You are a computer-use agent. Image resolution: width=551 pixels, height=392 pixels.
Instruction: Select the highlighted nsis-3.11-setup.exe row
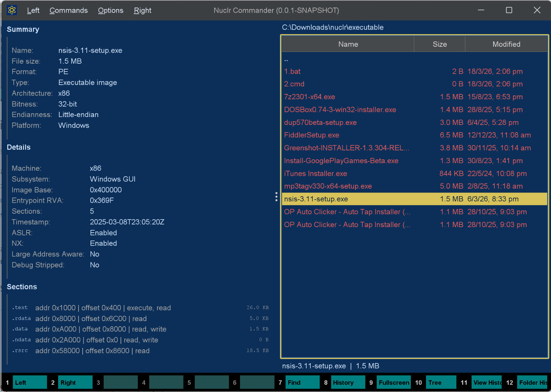(415, 199)
